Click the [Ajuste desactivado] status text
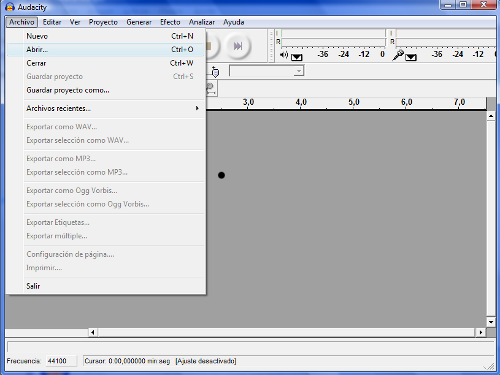The height and width of the screenshot is (375, 500). pyautogui.click(x=206, y=361)
